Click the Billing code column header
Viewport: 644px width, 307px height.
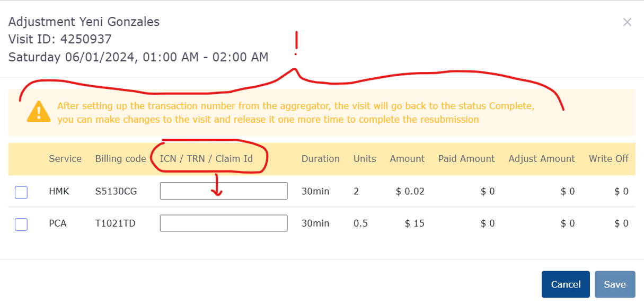(x=121, y=158)
